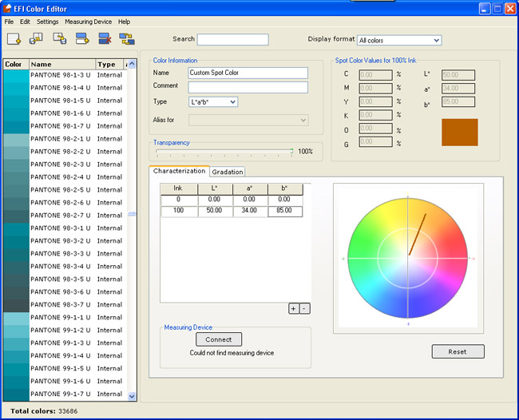Select PANTONE 98-3-7 U row
The height and width of the screenshot is (420, 519).
coord(65,305)
